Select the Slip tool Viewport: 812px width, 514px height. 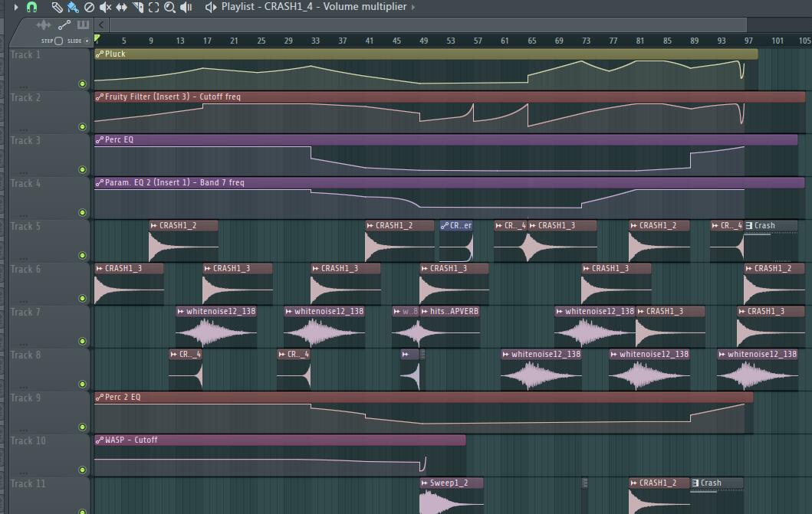point(121,7)
